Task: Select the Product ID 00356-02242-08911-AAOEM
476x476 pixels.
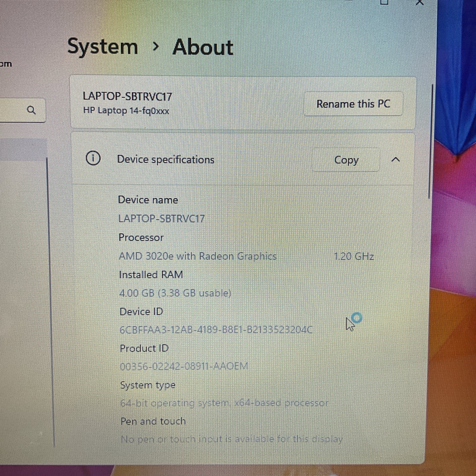Action: coord(184,366)
